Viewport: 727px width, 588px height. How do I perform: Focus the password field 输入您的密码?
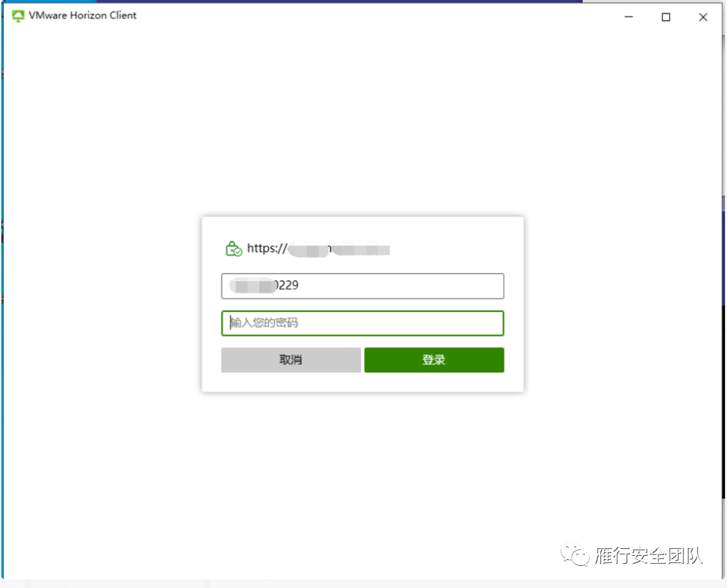pyautogui.click(x=363, y=323)
